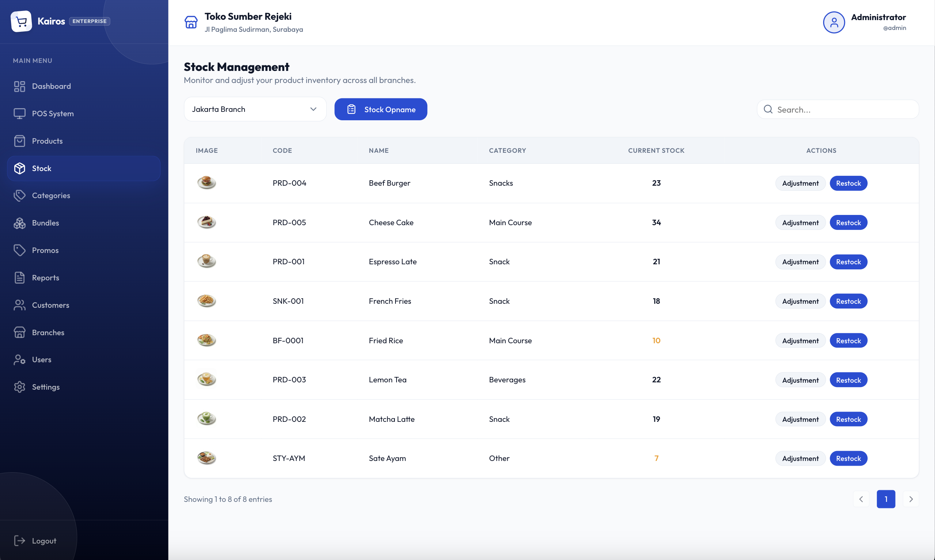
Task: Click the CATEGORY column header
Action: coord(507,151)
